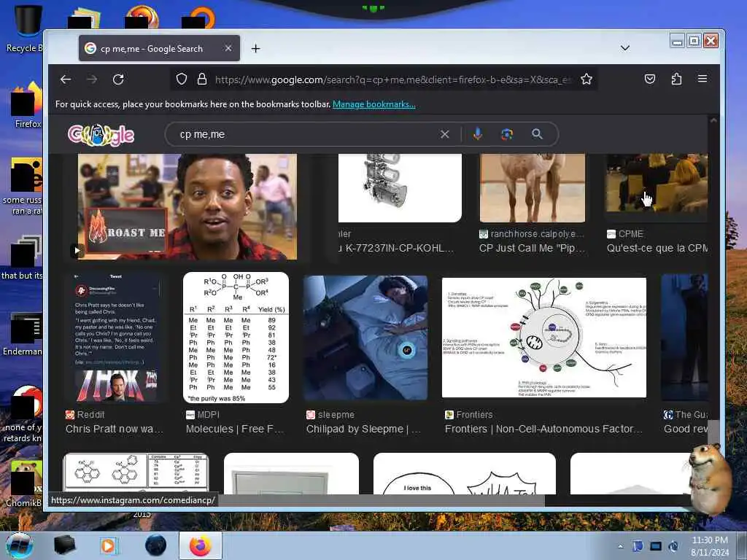The width and height of the screenshot is (747, 560).
Task: Close the 'cp me,me - Google Search' tab
Action: 228,48
